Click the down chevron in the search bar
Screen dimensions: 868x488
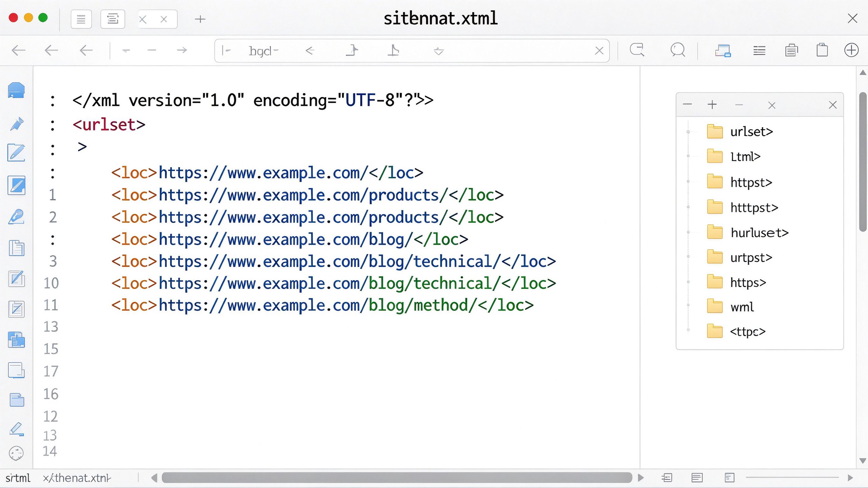(439, 51)
